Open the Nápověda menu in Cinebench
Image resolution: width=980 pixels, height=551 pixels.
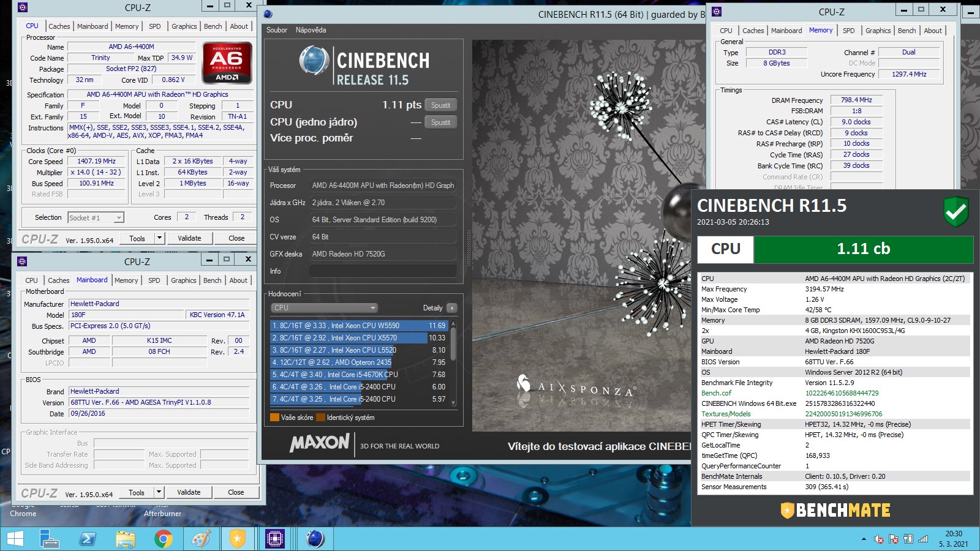tap(311, 30)
